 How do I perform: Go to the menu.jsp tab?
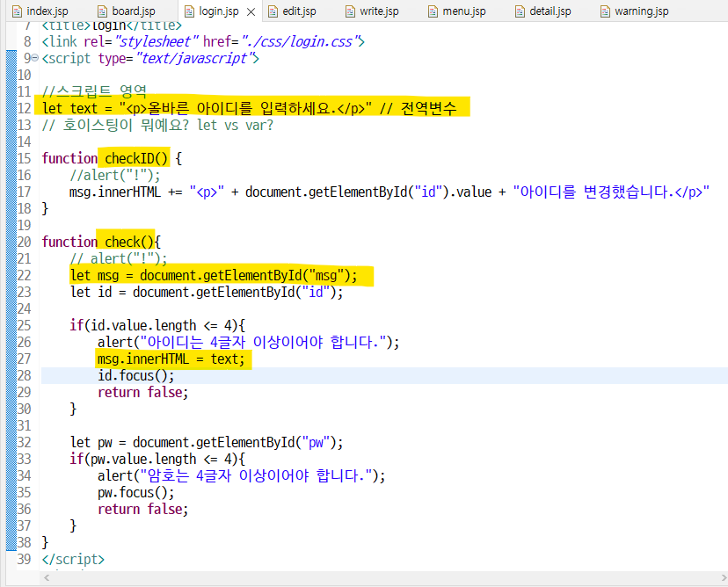point(457,11)
